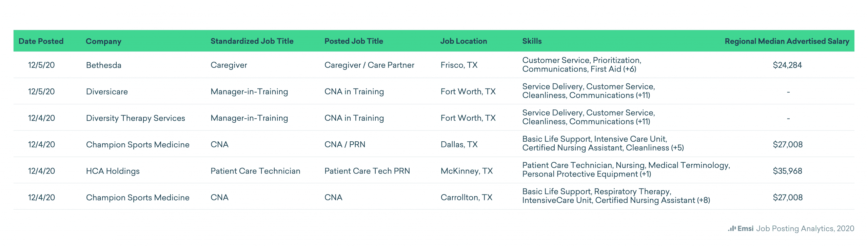
Task: Sort by Job Location header
Action: [463, 41]
